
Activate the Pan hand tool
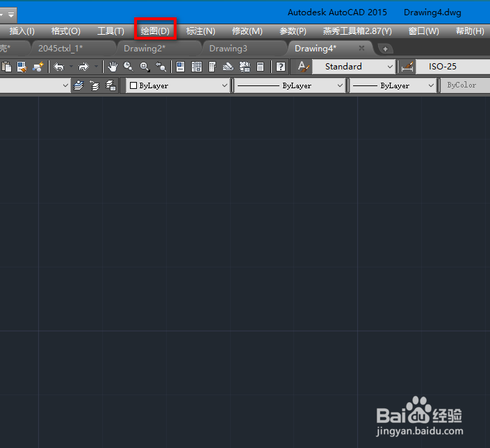(x=113, y=67)
